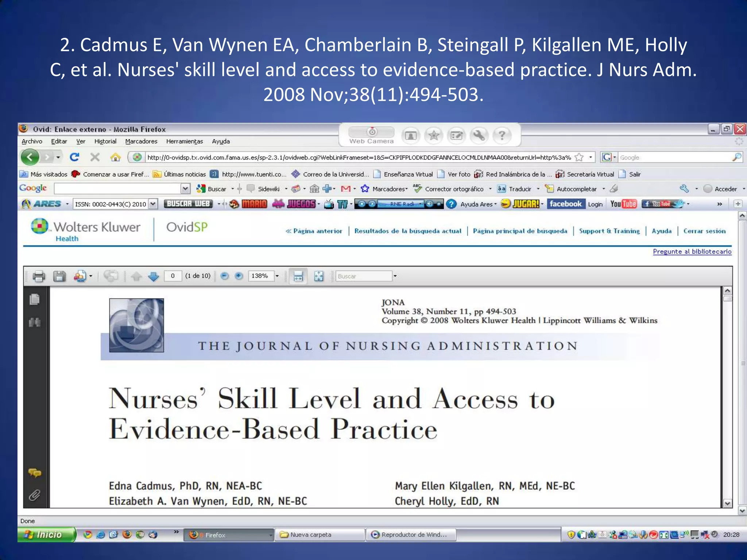Click the YouTube button in Ares toolbar
Screen dimensions: 747x560
(x=623, y=204)
